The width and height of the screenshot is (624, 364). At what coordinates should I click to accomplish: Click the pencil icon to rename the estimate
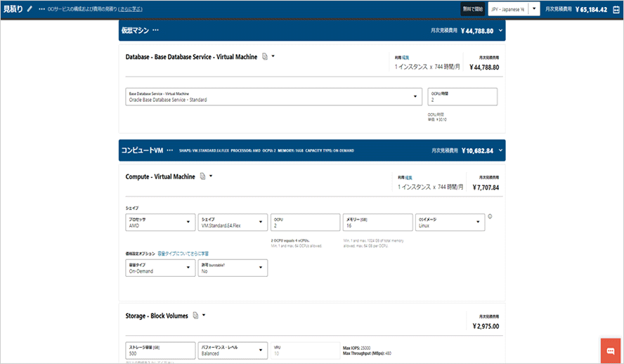point(30,8)
